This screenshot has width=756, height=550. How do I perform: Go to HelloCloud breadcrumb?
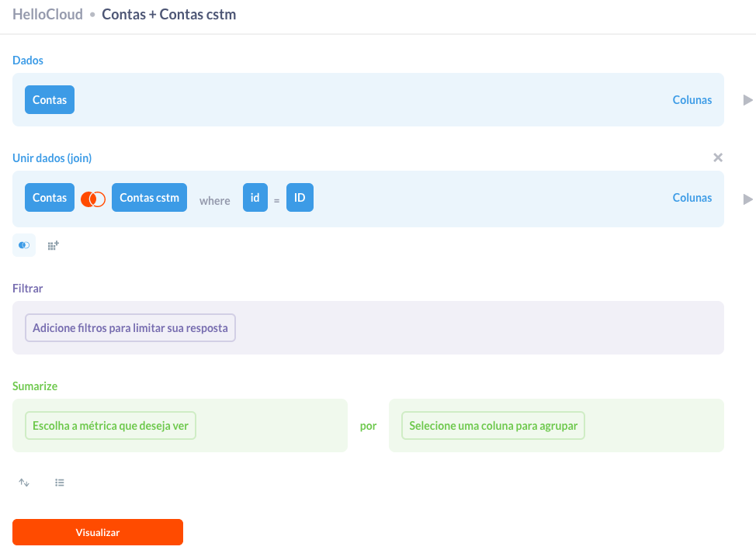[47, 15]
